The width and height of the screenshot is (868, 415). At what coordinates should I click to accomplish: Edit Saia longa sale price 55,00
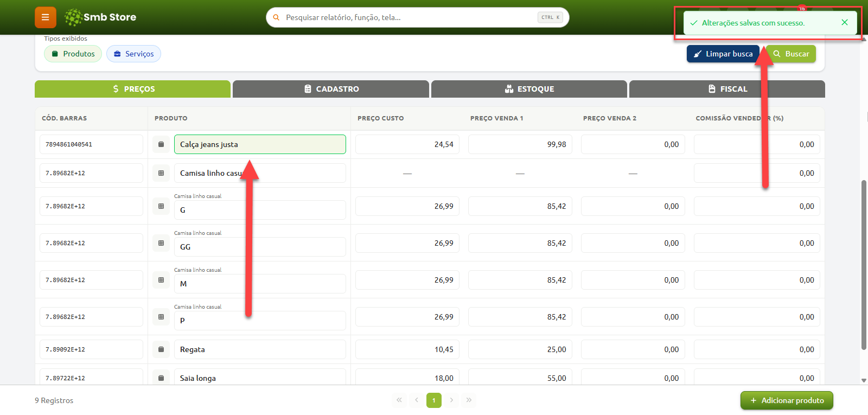pos(520,378)
